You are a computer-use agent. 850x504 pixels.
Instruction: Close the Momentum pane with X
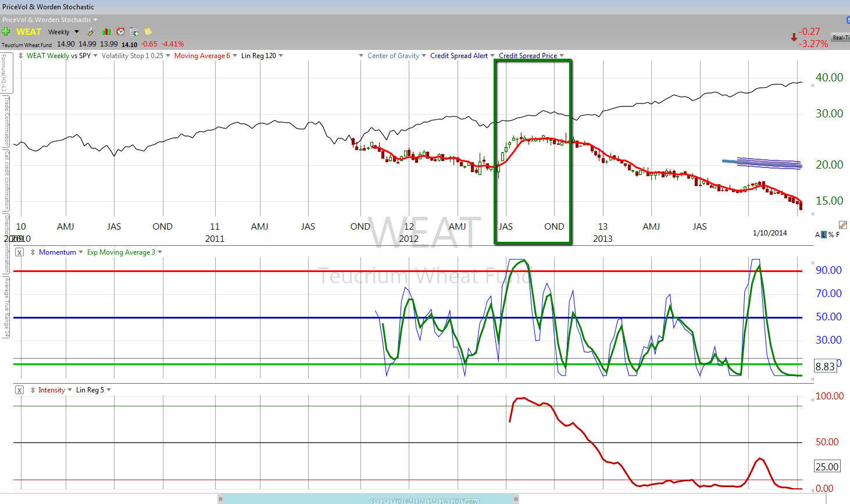click(x=19, y=252)
